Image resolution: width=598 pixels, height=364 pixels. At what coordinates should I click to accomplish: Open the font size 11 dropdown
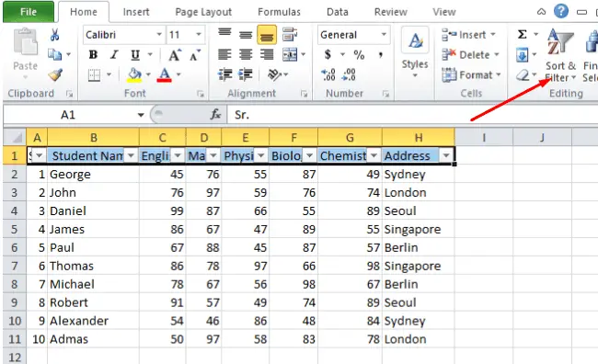[x=199, y=35]
